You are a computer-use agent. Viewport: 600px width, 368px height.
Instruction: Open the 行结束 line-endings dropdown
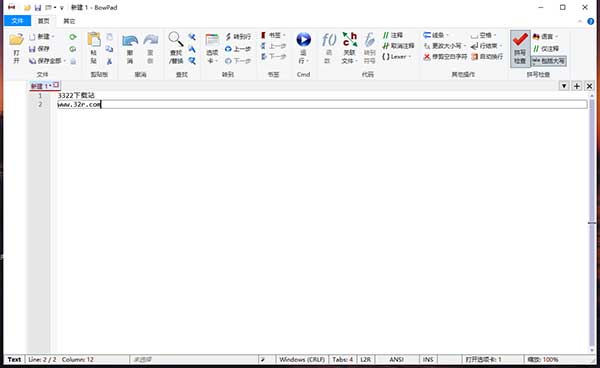[486, 46]
